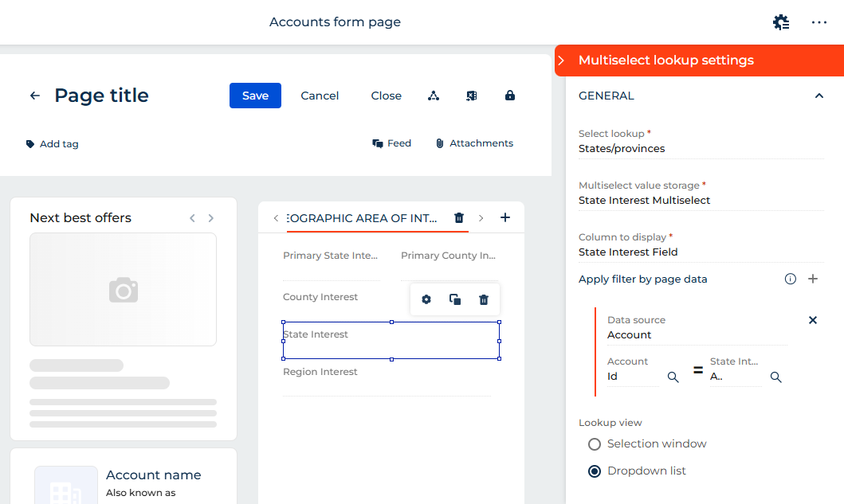Select the Selection window radio button
The image size is (844, 504).
pos(594,443)
